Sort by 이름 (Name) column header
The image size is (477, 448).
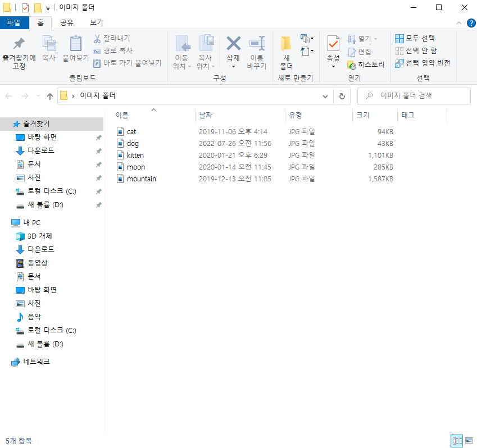click(122, 115)
